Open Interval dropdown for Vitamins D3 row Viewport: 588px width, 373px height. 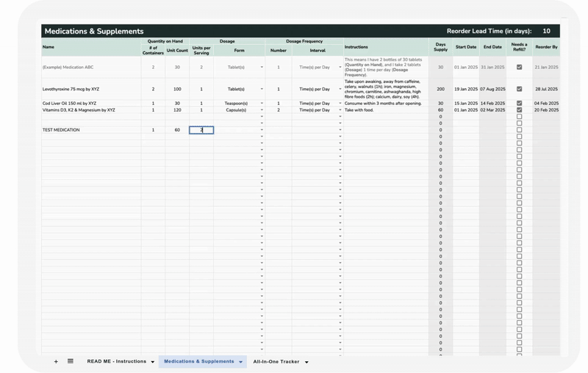[340, 110]
